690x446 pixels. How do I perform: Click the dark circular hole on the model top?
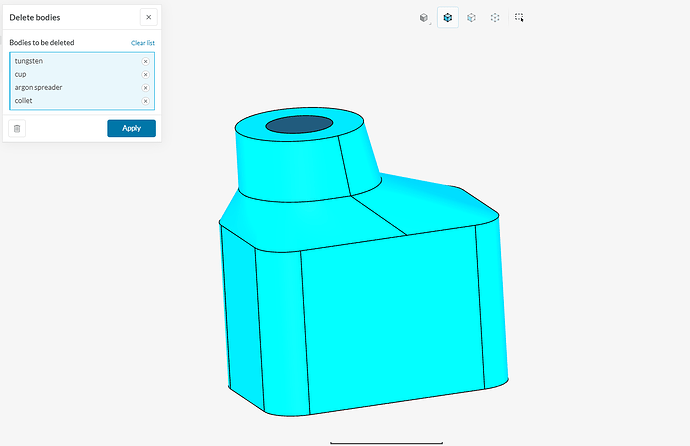(300, 124)
